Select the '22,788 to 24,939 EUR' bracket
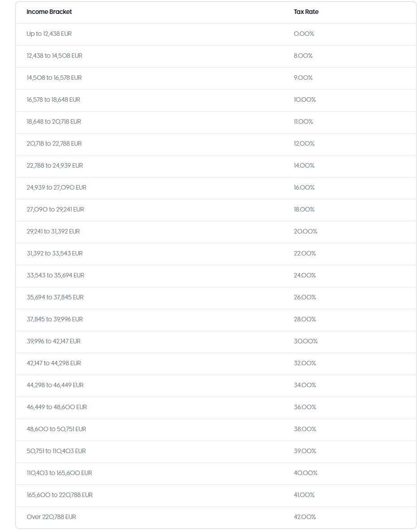Image resolution: width=417 pixels, height=532 pixels. (x=55, y=165)
